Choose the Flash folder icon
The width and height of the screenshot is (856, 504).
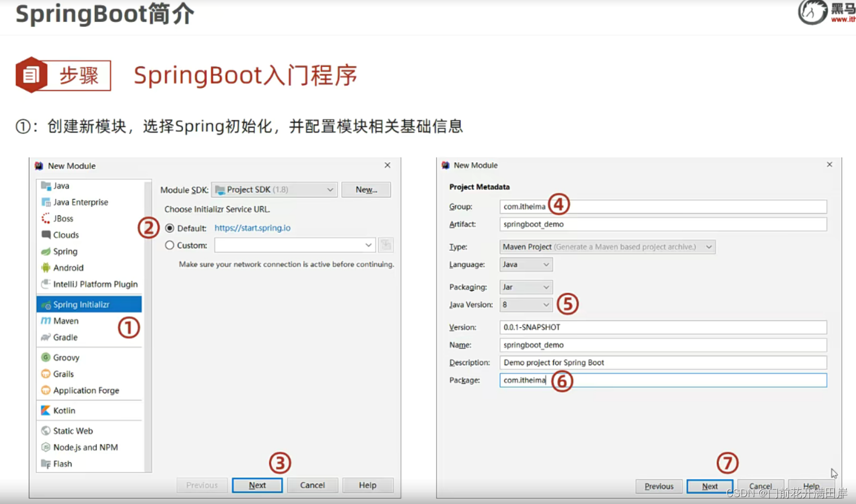[46, 464]
